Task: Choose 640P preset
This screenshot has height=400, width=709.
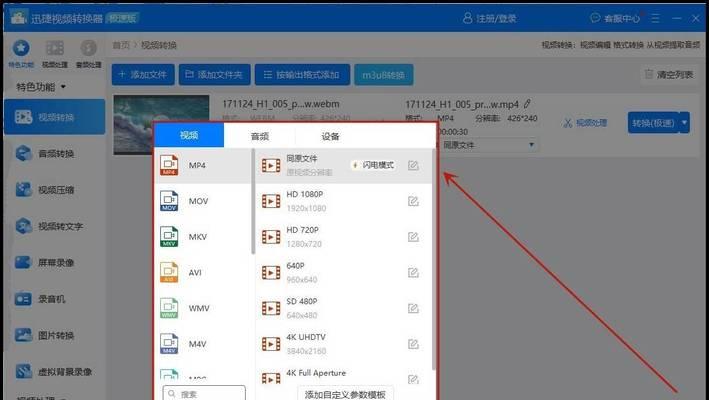Action: 344,273
